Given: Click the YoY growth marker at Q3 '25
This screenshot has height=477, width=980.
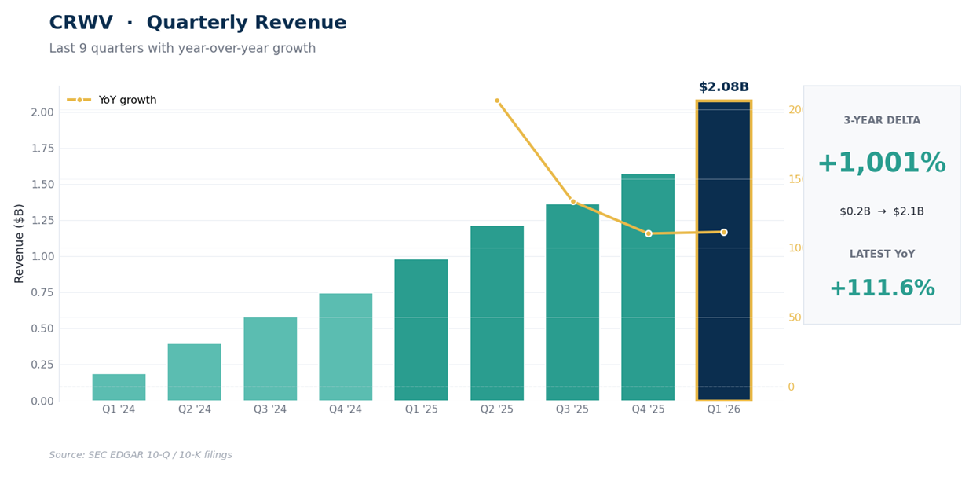Looking at the screenshot, I should point(572,201).
